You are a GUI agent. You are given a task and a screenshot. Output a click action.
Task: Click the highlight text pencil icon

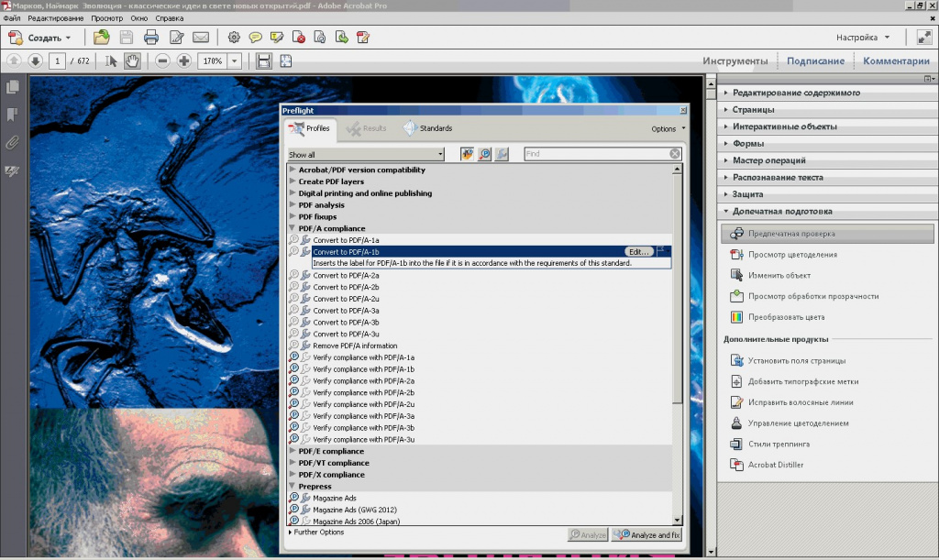coord(277,38)
